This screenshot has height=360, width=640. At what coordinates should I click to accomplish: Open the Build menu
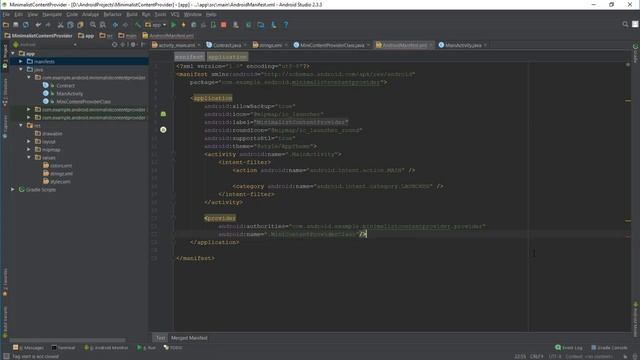click(132, 14)
